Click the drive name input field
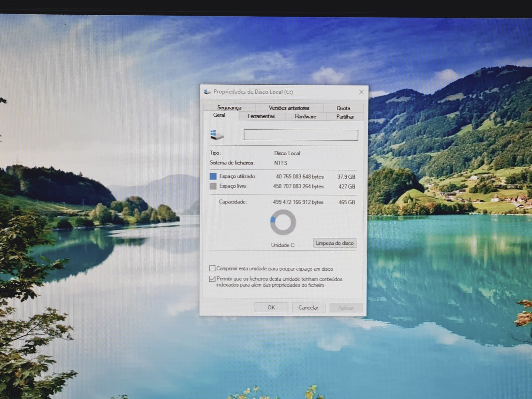 [301, 135]
